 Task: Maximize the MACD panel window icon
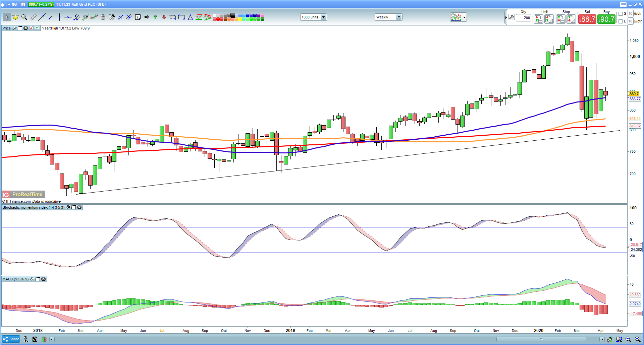(38, 279)
